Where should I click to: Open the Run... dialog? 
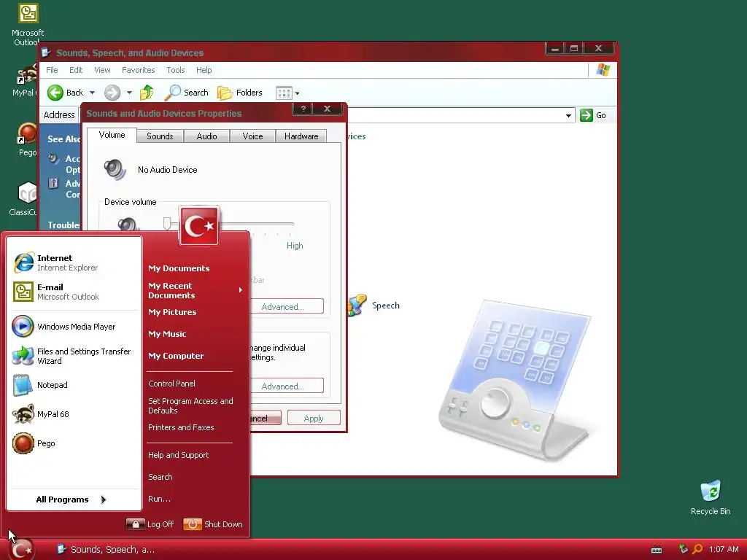(x=159, y=499)
